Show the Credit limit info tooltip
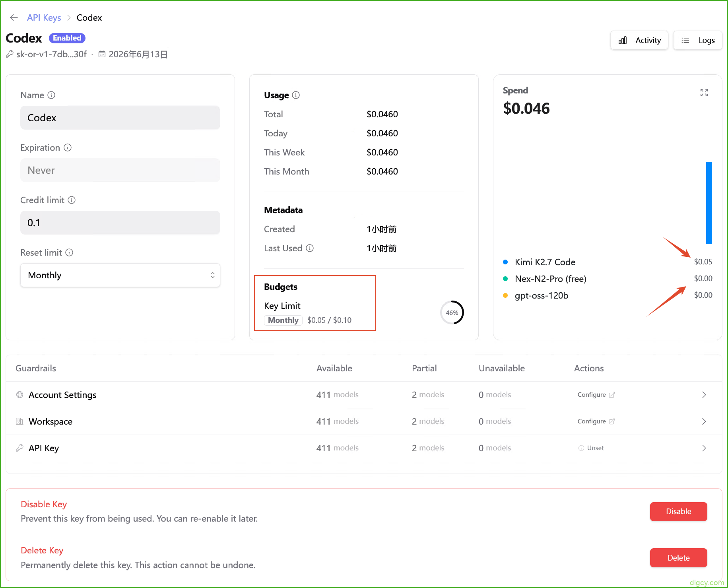 tap(72, 200)
